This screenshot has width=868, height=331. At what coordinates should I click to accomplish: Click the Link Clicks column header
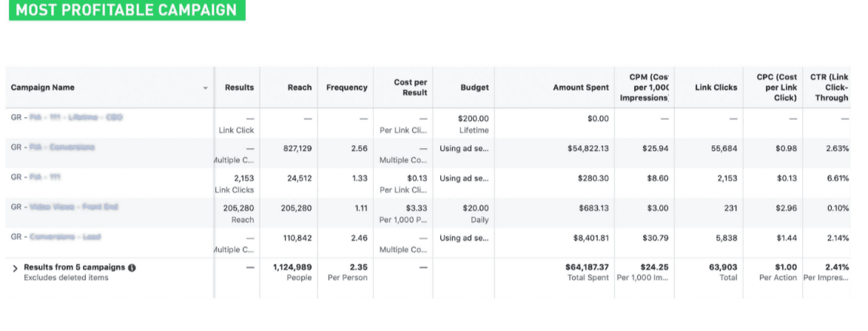716,87
